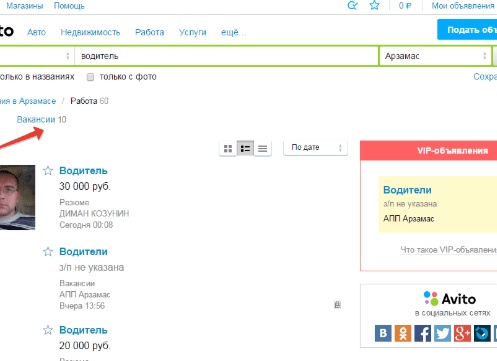Star the Водитель 20 000 руб. listing
The image size is (497, 361).
[x=48, y=330]
